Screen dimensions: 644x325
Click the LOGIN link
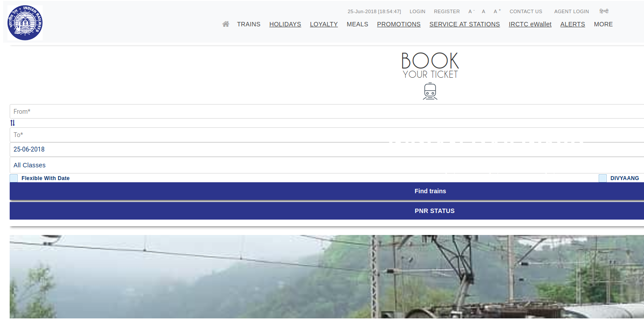418,11
